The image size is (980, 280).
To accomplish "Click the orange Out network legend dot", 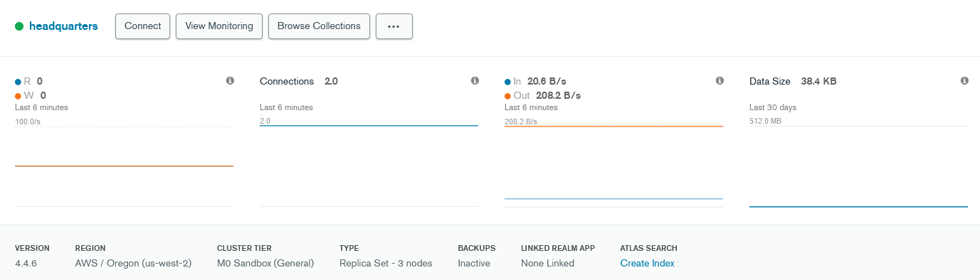I will [x=507, y=96].
